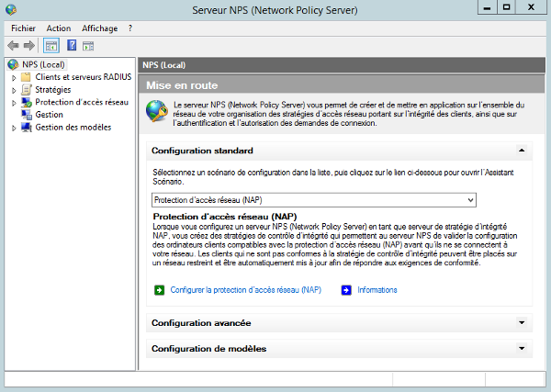
Task: Expand the Gestion des modèles tree arrow
Action: click(14, 128)
